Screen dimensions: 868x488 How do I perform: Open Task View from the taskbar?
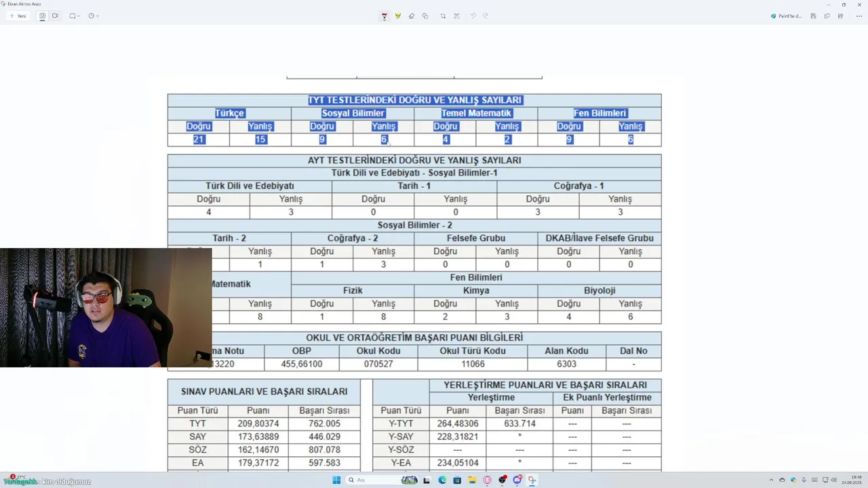click(x=427, y=480)
